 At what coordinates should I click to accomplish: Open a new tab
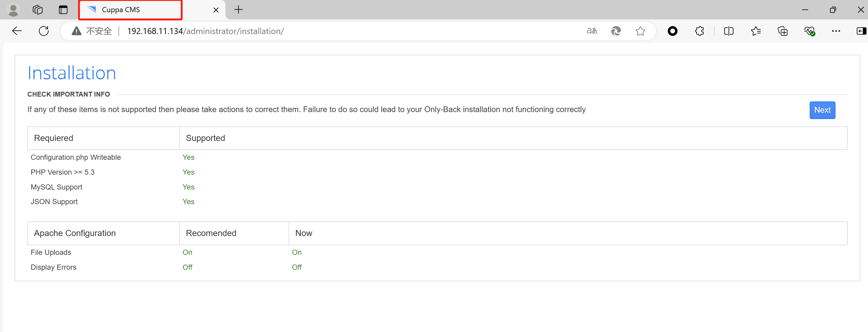238,10
